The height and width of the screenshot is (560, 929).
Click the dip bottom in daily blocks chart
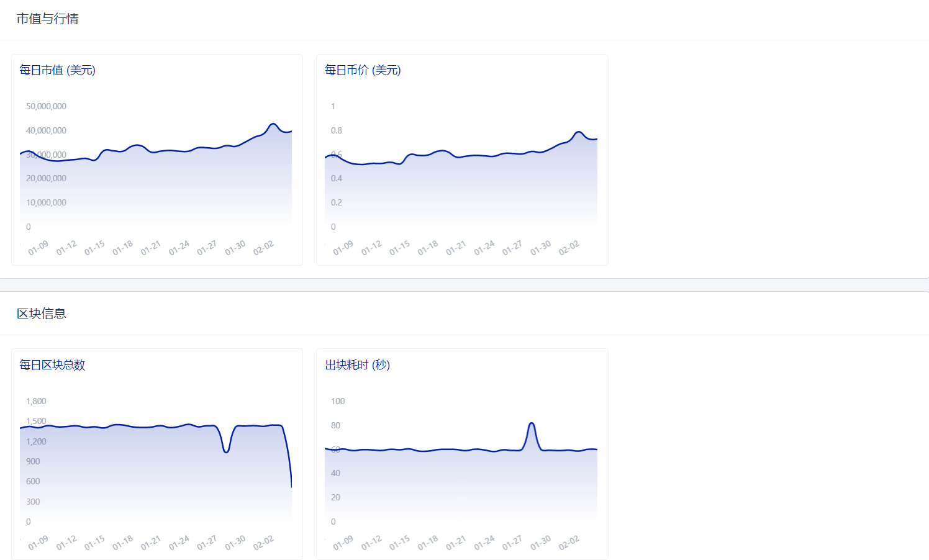click(226, 451)
